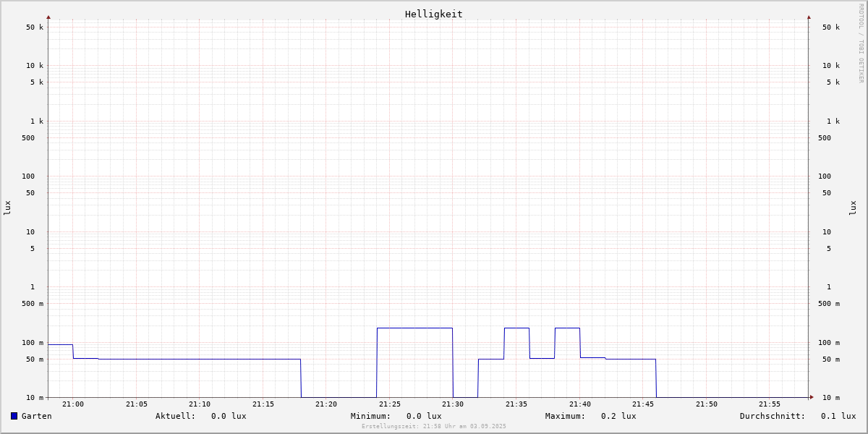The image size is (868, 434).
Task: Click the 500 label on left axis
Action: pos(28,138)
